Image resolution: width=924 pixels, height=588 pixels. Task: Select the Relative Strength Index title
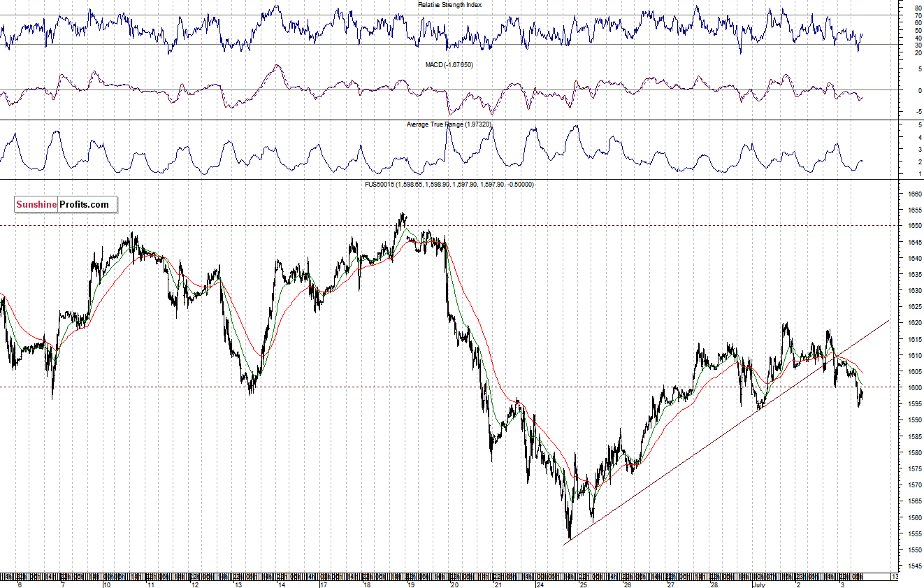pyautogui.click(x=450, y=5)
